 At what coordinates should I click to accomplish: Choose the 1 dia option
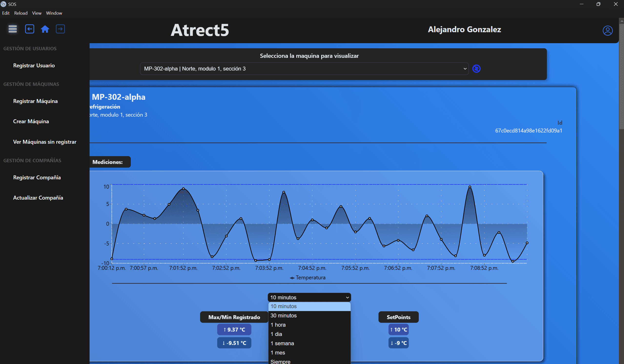309,334
